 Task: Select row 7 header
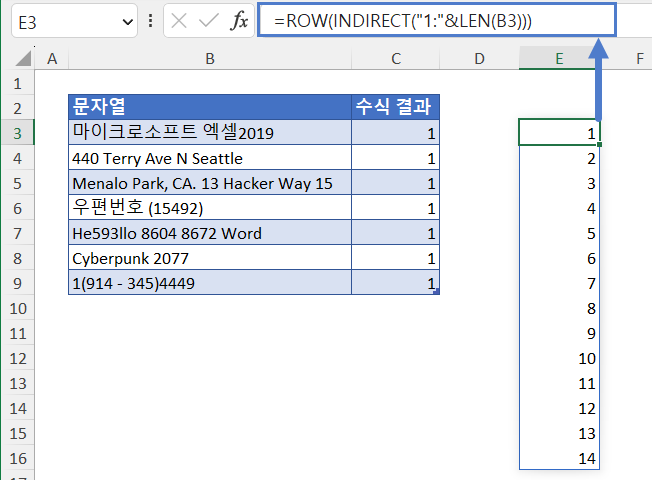(x=17, y=233)
